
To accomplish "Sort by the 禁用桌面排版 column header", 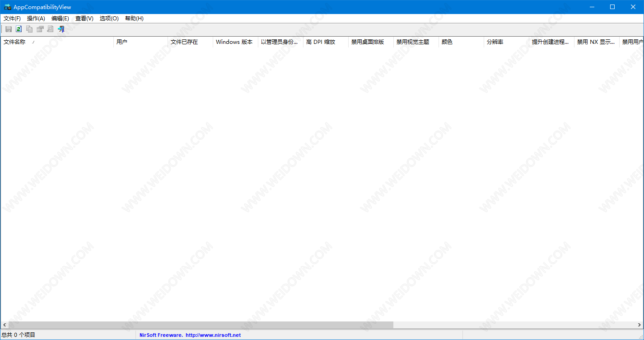I will point(371,42).
